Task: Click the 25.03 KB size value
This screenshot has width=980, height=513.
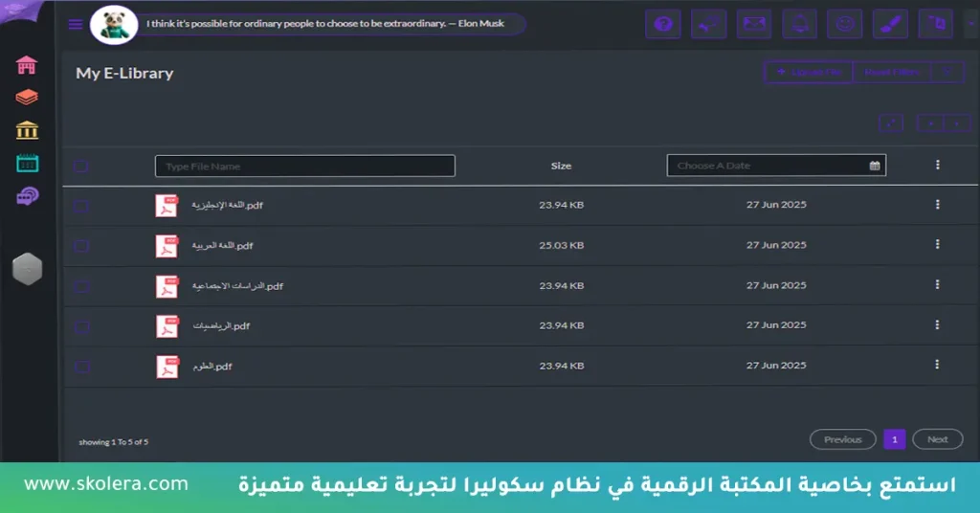Action: click(x=561, y=245)
